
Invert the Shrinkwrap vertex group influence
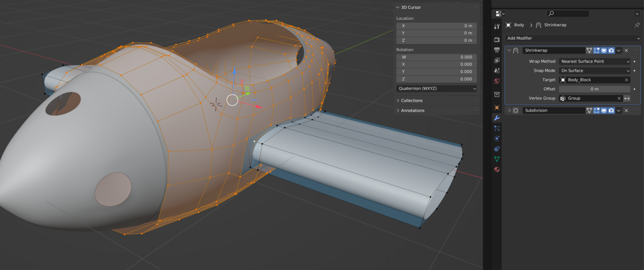[x=627, y=98]
